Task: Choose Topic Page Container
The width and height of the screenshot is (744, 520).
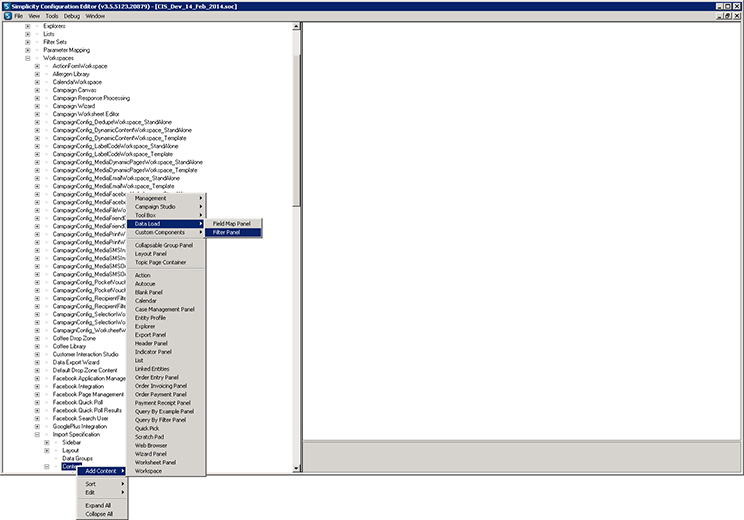Action: point(166,262)
